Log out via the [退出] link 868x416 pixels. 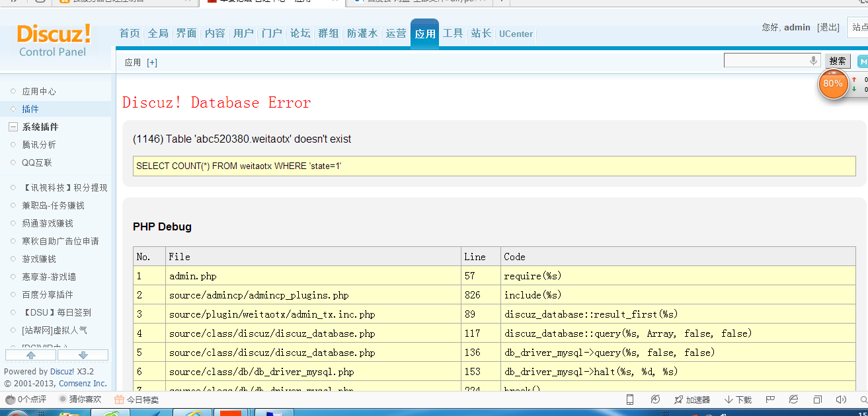pos(828,28)
